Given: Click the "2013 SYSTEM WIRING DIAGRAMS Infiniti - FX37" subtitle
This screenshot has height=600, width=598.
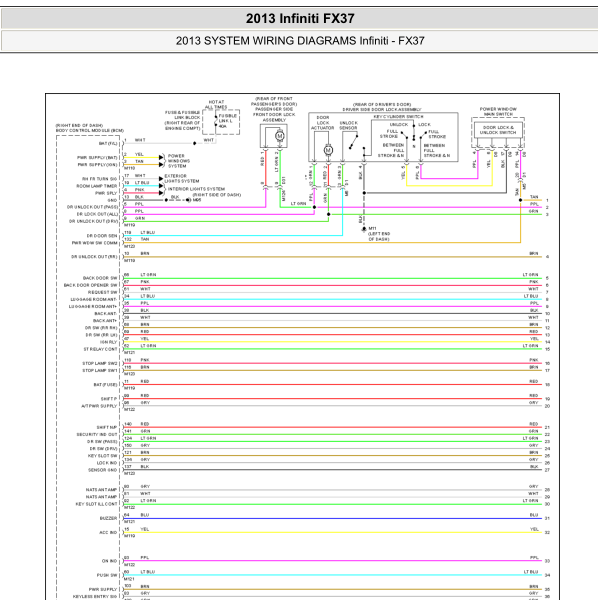Looking at the screenshot, I should pyautogui.click(x=300, y=41).
